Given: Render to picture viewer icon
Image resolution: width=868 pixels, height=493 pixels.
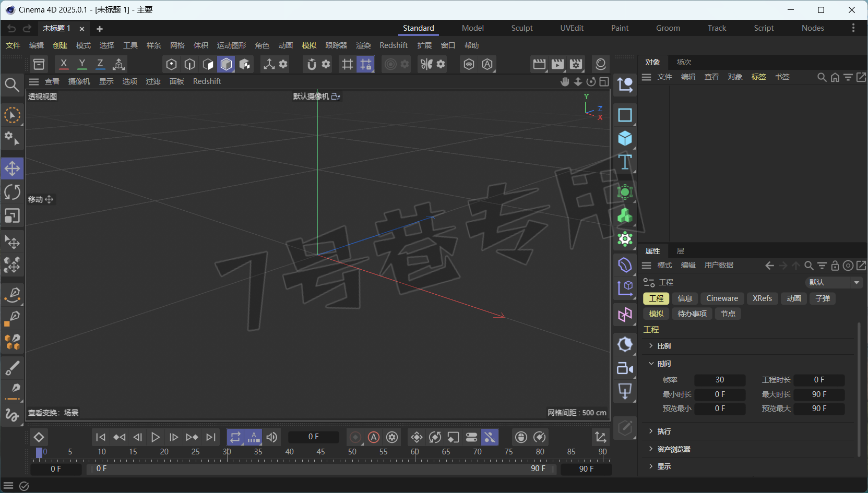Looking at the screenshot, I should click(x=557, y=64).
